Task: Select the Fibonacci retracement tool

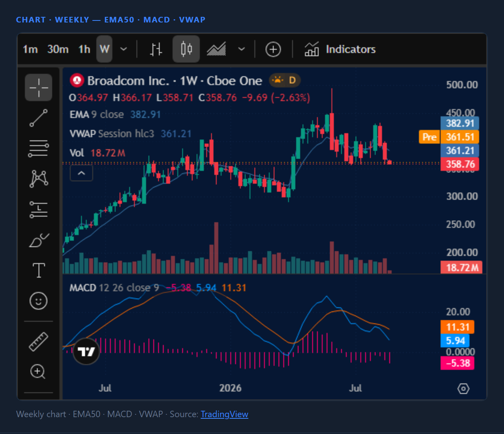Action: (39, 148)
